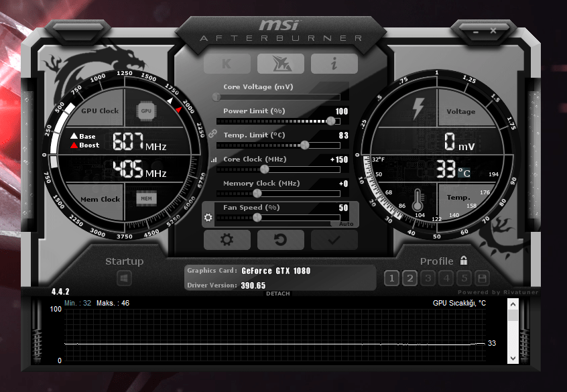Image resolution: width=567 pixels, height=392 pixels.
Task: Toggle the profile lock padlock icon
Action: [x=464, y=261]
